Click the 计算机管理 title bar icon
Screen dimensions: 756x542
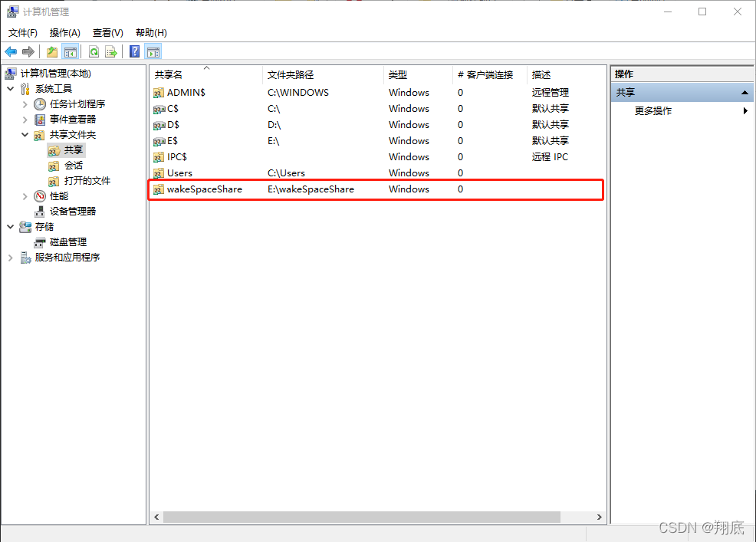click(x=12, y=11)
